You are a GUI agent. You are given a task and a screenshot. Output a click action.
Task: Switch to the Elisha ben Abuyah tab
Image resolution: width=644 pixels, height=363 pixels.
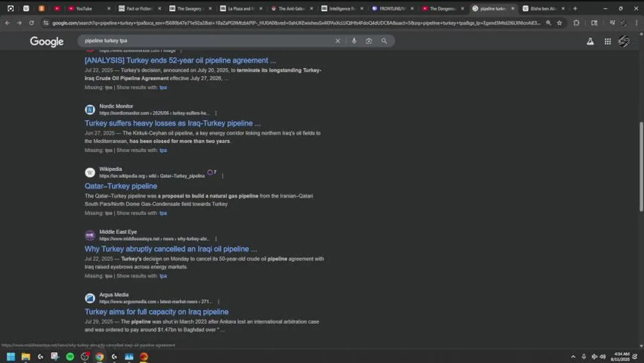pos(543,9)
